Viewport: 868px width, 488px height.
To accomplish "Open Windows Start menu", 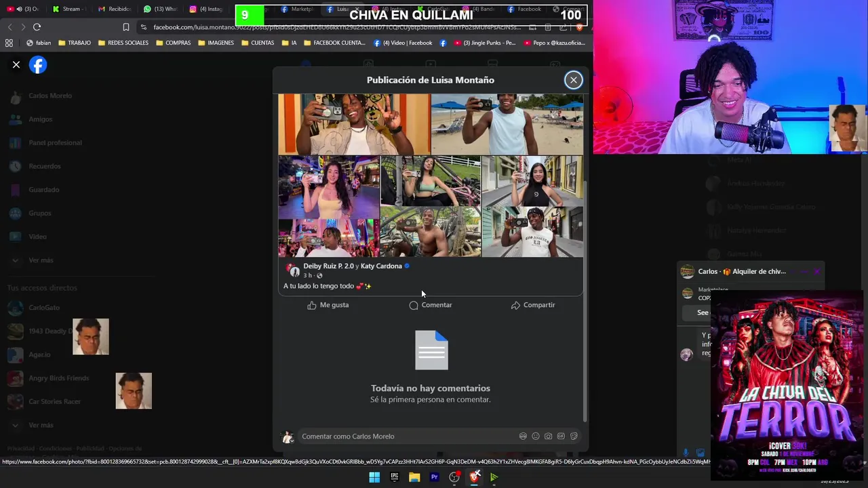I will (x=374, y=477).
